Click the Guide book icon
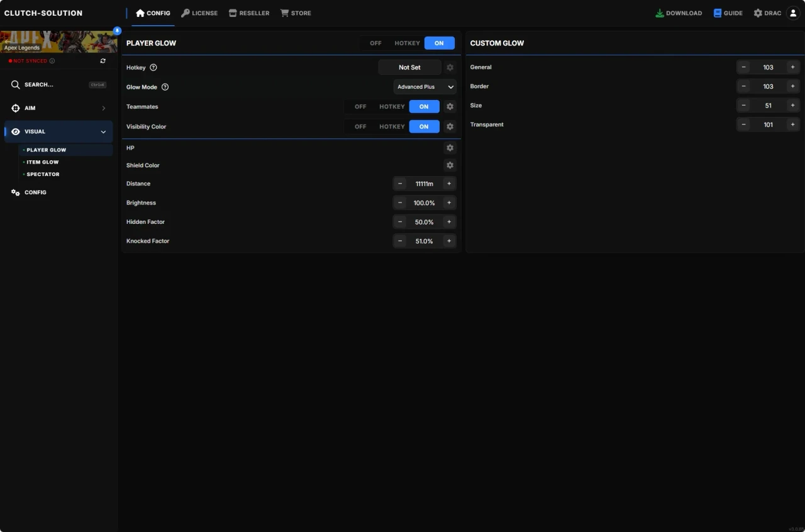The width and height of the screenshot is (805, 532). click(717, 13)
